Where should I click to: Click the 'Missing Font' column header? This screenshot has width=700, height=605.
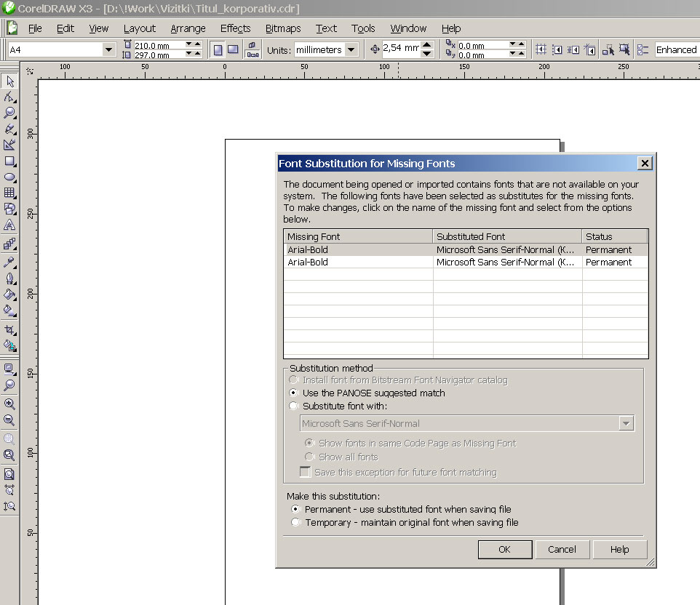click(358, 236)
